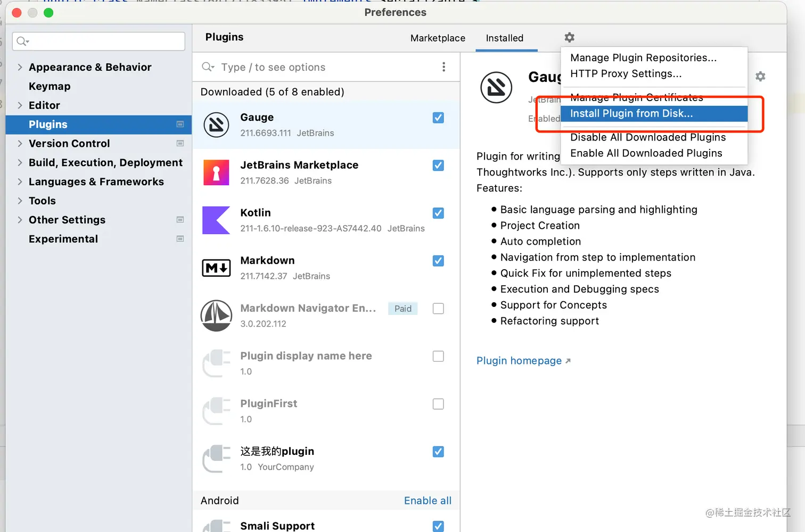This screenshot has width=805, height=532.
Task: Click the Markdown Navigator plugin icon
Action: coord(216,316)
